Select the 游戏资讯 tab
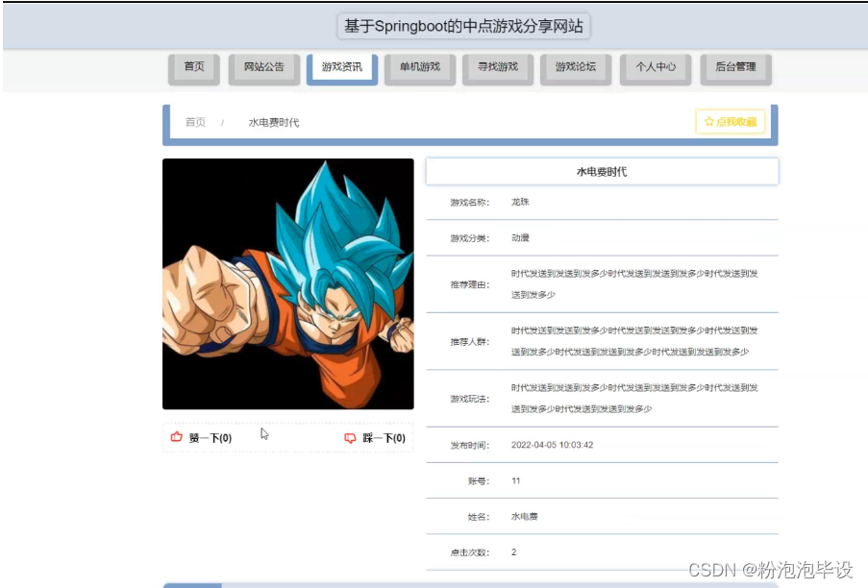 (342, 68)
